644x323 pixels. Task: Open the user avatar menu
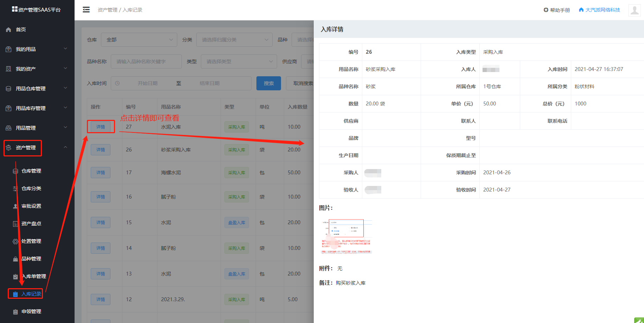635,10
